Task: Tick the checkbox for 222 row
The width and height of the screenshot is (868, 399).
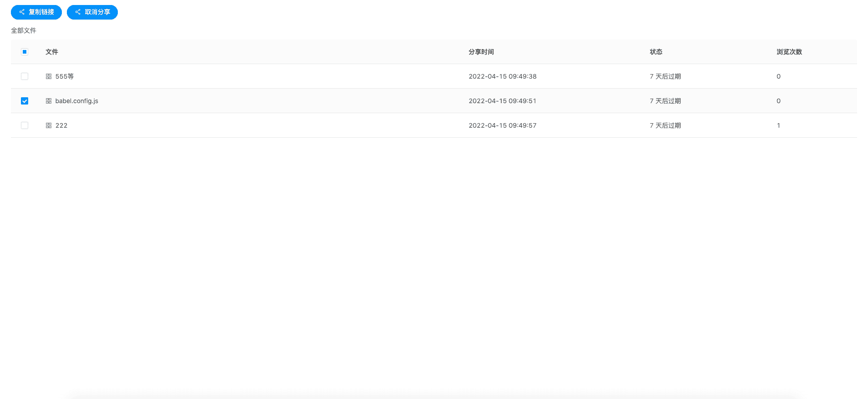Action: [25, 125]
